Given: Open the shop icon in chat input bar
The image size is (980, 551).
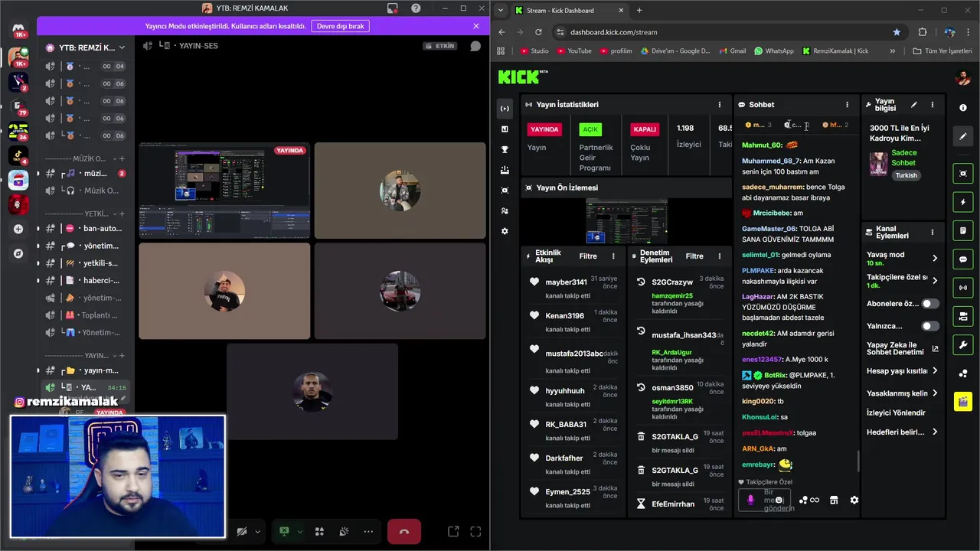Looking at the screenshot, I should pyautogui.click(x=834, y=500).
